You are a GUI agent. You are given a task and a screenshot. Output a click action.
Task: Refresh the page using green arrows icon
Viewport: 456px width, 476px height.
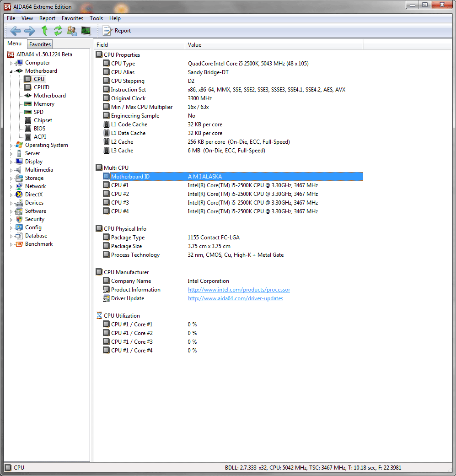click(x=58, y=31)
